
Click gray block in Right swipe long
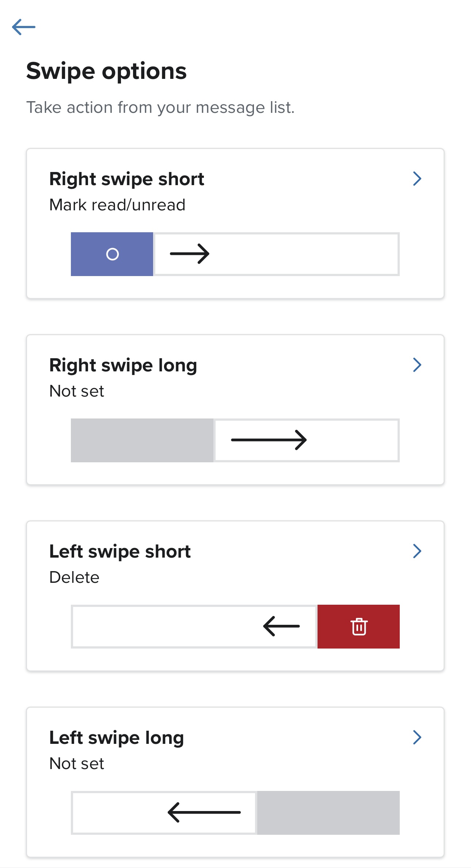[142, 440]
